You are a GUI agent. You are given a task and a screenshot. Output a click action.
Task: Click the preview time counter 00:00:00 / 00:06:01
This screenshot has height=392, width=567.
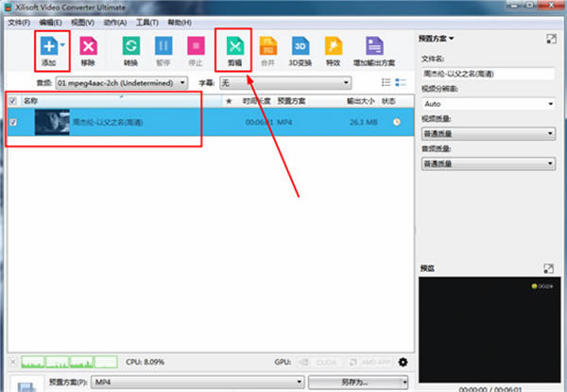490,389
